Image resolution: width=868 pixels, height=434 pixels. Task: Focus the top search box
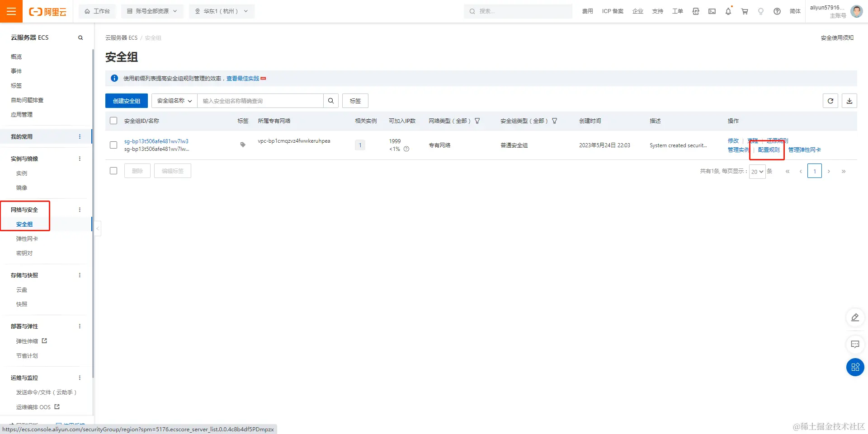518,11
